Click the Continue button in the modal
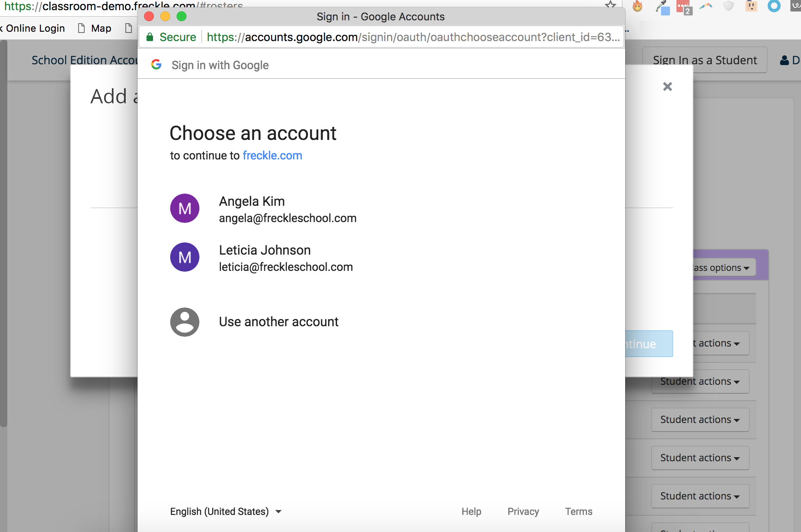The width and height of the screenshot is (801, 532). [x=649, y=344]
